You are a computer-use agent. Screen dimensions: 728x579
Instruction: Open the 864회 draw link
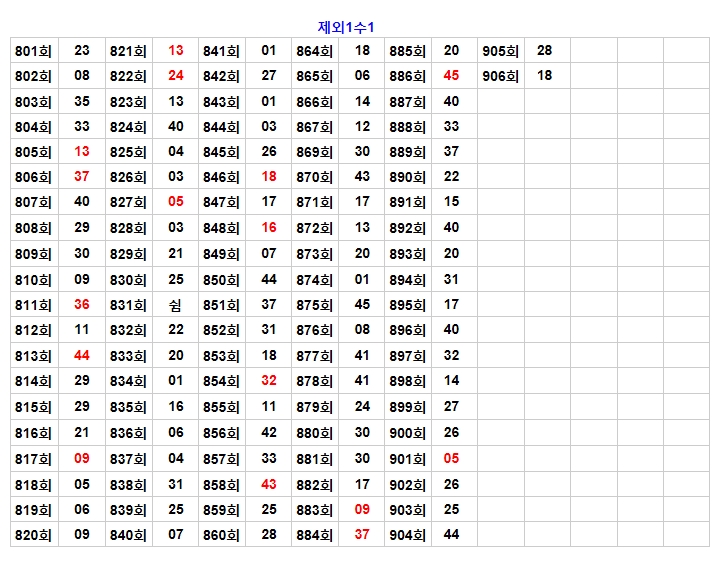click(314, 51)
